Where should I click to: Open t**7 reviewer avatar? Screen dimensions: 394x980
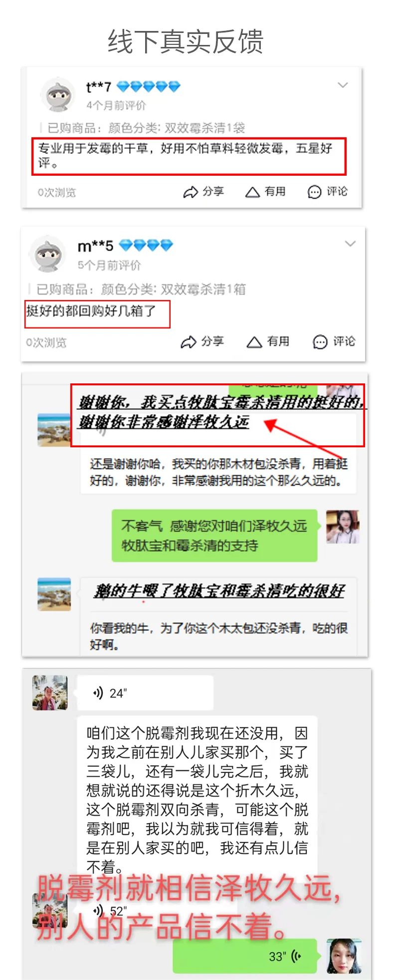(x=58, y=95)
